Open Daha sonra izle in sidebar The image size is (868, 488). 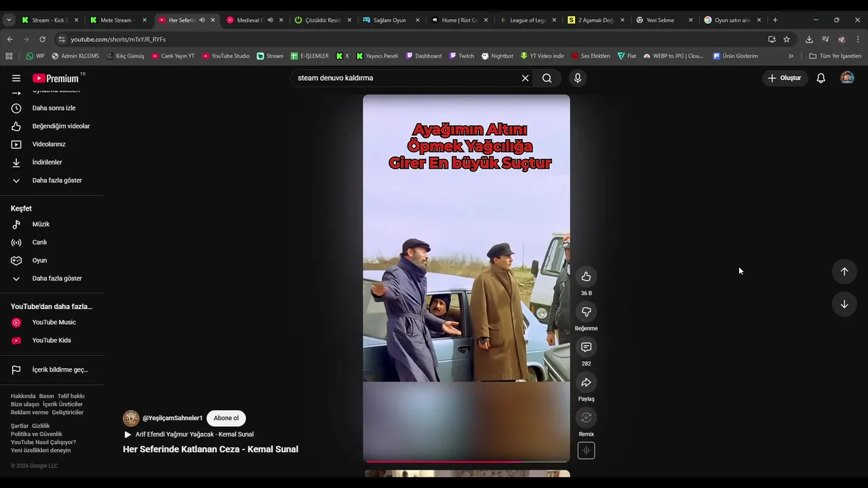point(53,108)
